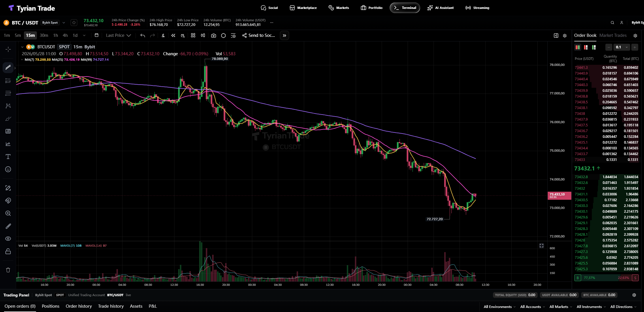Screen dimensions: 644x312
Task: Select the text annotation tool
Action: [8, 157]
